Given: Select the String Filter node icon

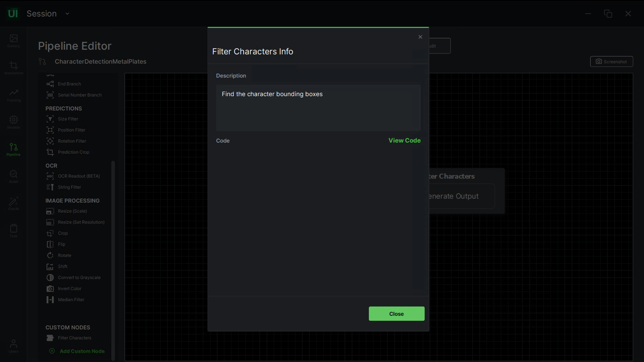Looking at the screenshot, I should pyautogui.click(x=50, y=187).
